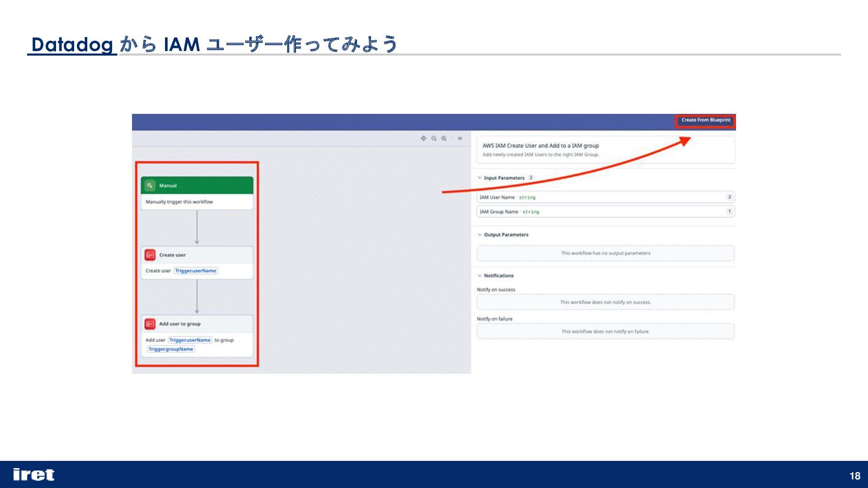This screenshot has height=488, width=868.
Task: Collapse side panel with double chevron icon
Action: click(x=460, y=138)
